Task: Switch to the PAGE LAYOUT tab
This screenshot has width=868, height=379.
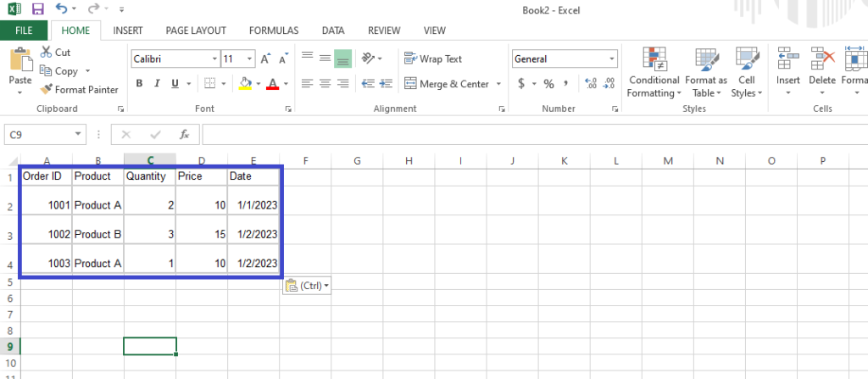Action: (196, 31)
